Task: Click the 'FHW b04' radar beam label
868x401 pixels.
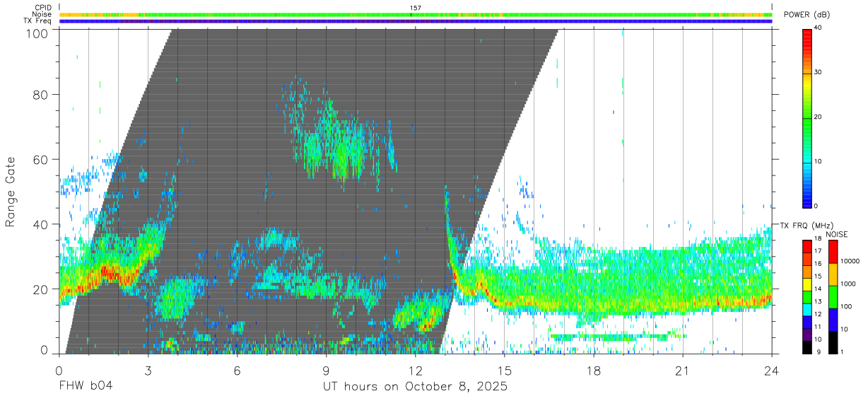Action: (85, 387)
